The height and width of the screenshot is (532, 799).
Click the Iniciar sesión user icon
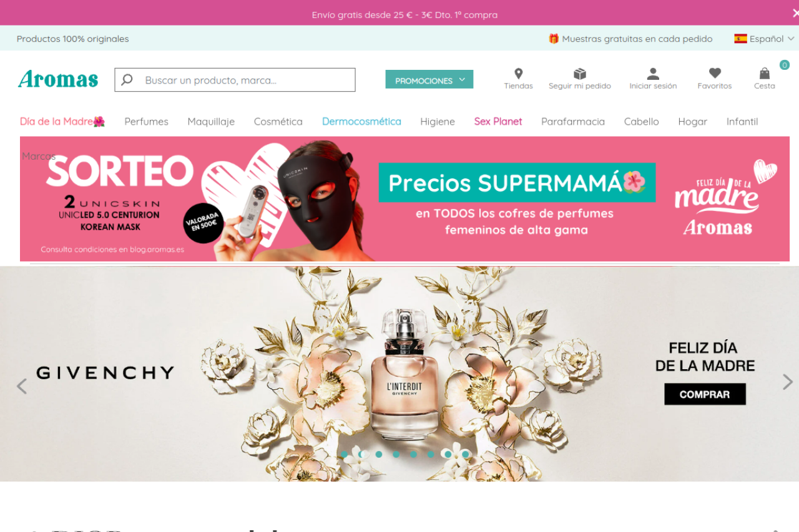[653, 74]
